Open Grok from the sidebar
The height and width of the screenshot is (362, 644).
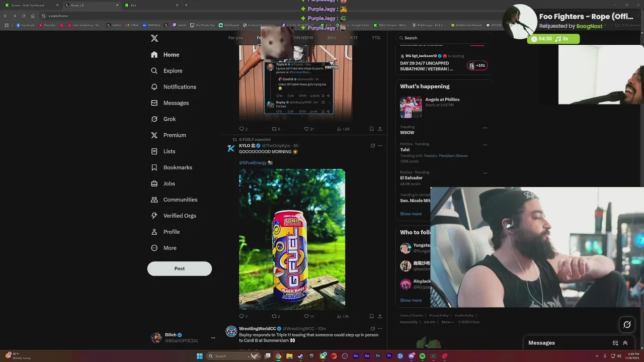point(163,119)
